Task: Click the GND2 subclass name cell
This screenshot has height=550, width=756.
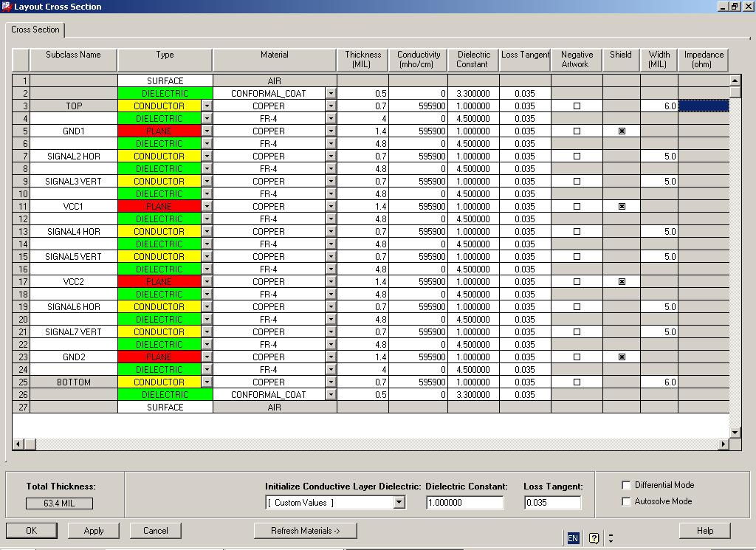Action: (73, 357)
